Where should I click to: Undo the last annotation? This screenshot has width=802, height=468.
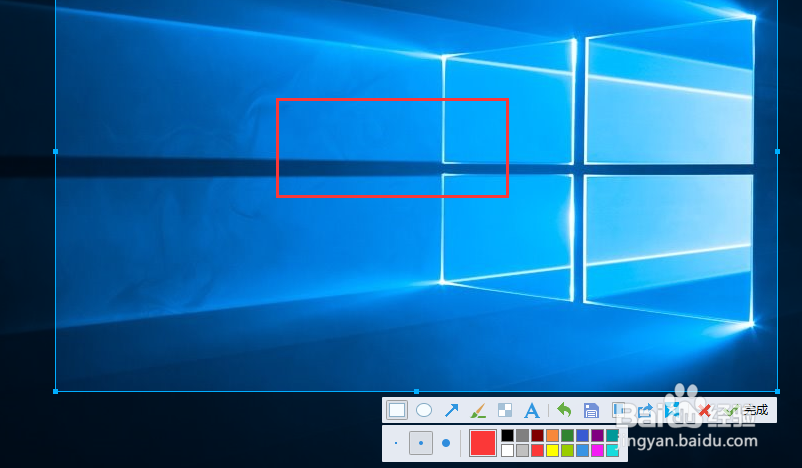[x=564, y=410]
